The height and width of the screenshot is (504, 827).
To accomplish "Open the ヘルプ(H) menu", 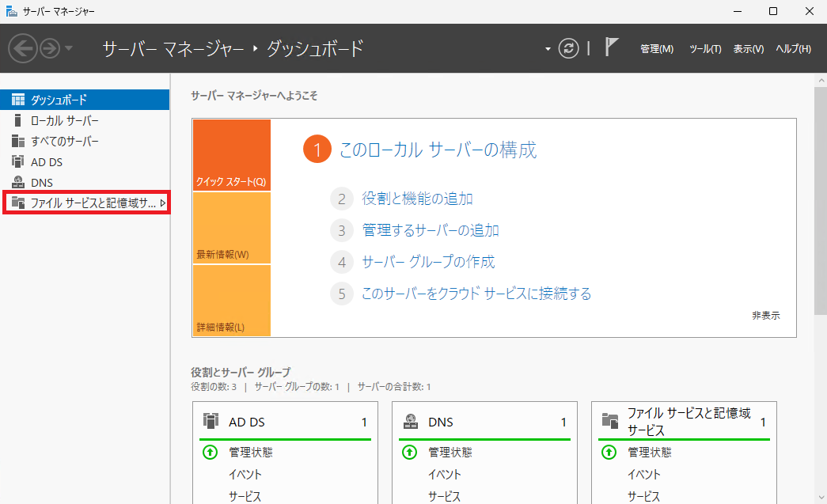I will (x=793, y=49).
